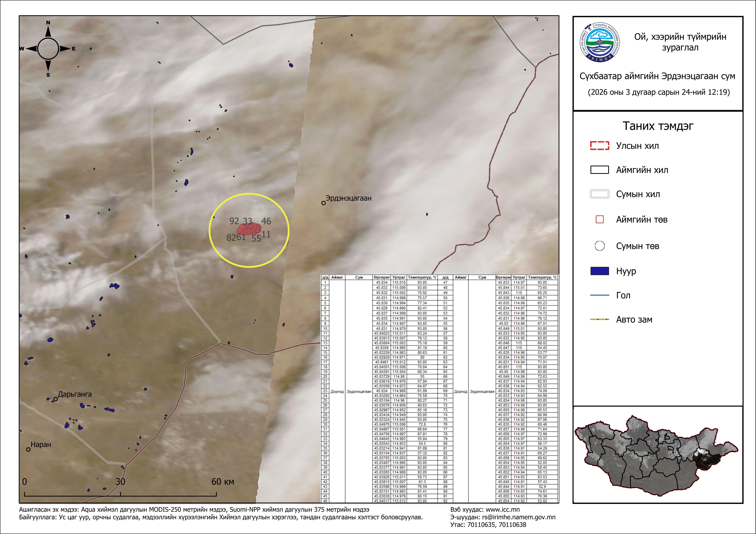Click the Сумын төв circle symbol
756x534 pixels.
[600, 246]
